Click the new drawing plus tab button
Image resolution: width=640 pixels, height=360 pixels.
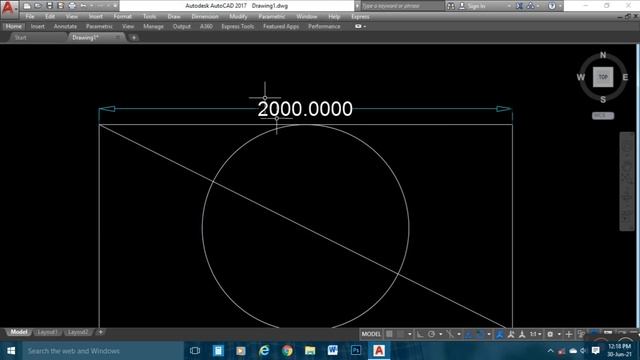click(x=133, y=38)
